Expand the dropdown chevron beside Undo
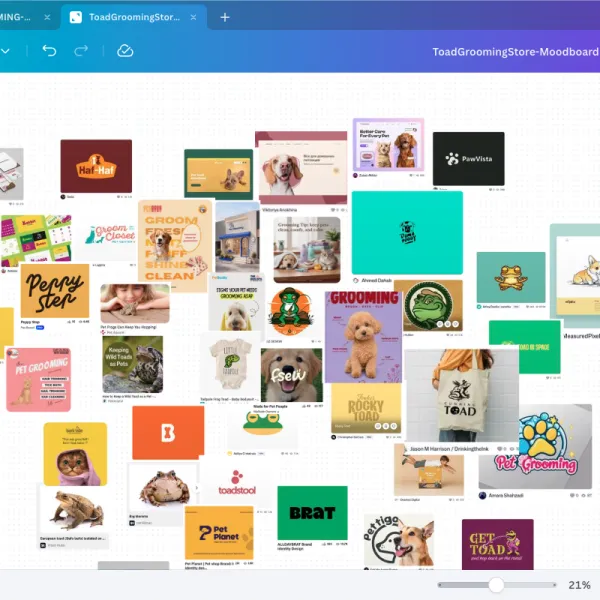The height and width of the screenshot is (600, 600). pos(5,51)
